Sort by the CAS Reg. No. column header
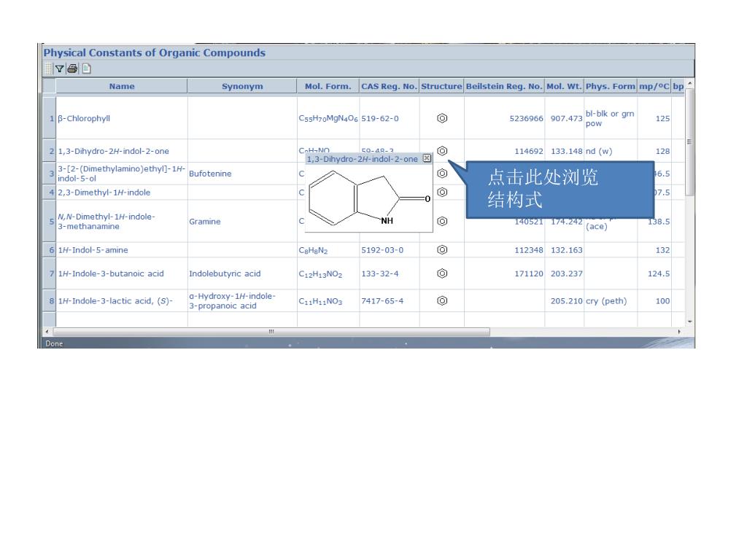Screen dimensions: 747x560 pyautogui.click(x=390, y=86)
